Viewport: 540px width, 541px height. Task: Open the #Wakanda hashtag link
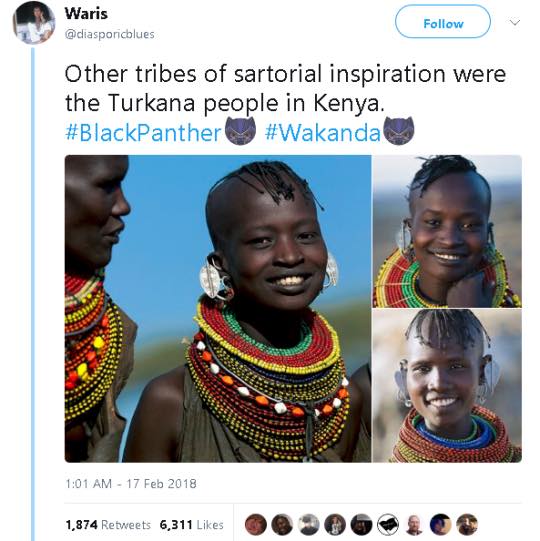323,133
